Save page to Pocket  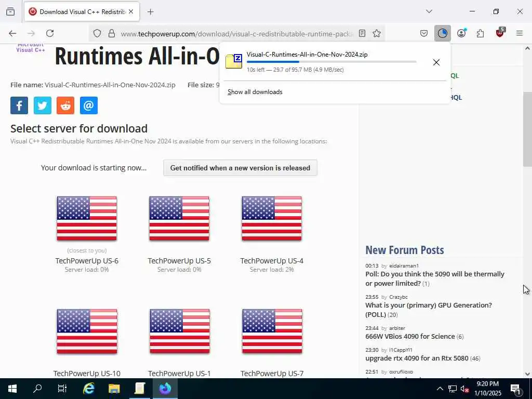coord(424,33)
